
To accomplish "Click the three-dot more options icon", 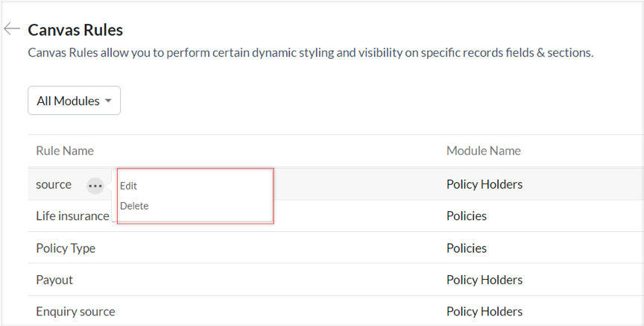I will tap(95, 186).
